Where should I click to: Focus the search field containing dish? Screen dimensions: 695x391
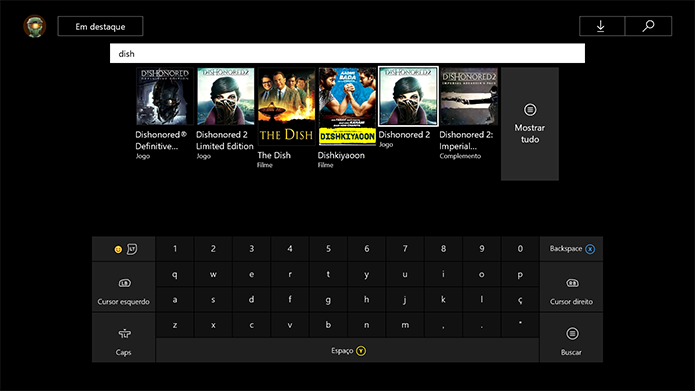point(347,53)
